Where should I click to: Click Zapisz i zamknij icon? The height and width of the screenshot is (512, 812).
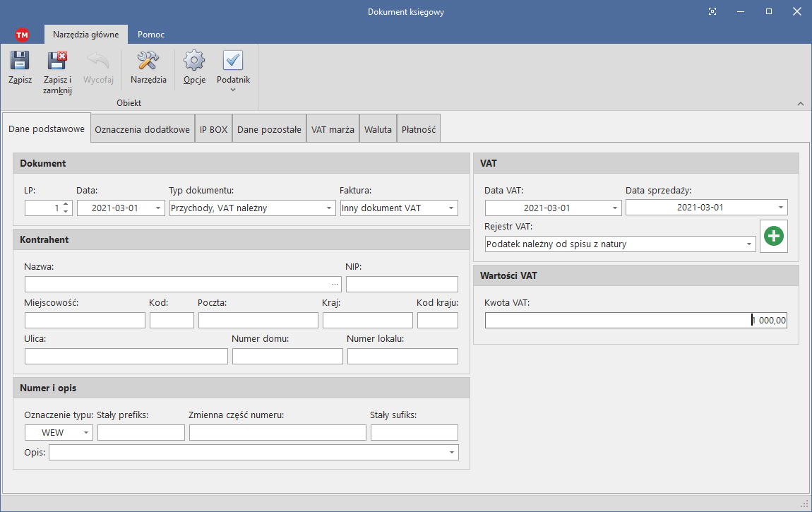pos(57,61)
